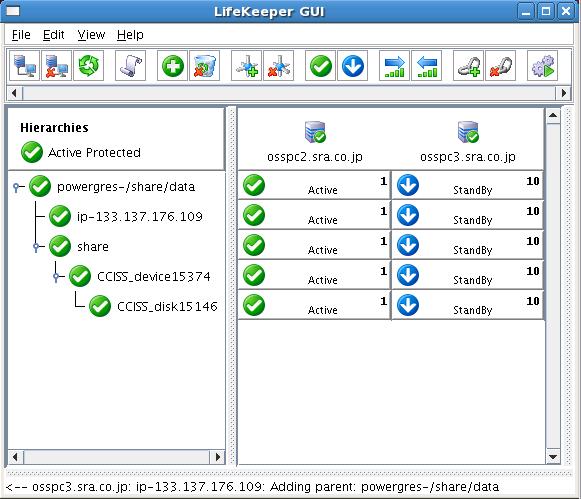Image resolution: width=581 pixels, height=499 pixels.
Task: Click the toolbar scroll right arrow
Action: [x=564, y=93]
